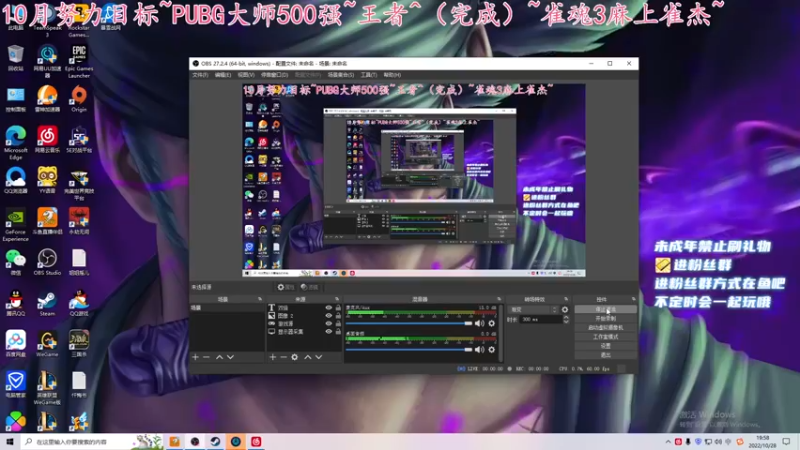The height and width of the screenshot is (450, 800).
Task: Pop out the Controls dock panel
Action: (x=634, y=299)
